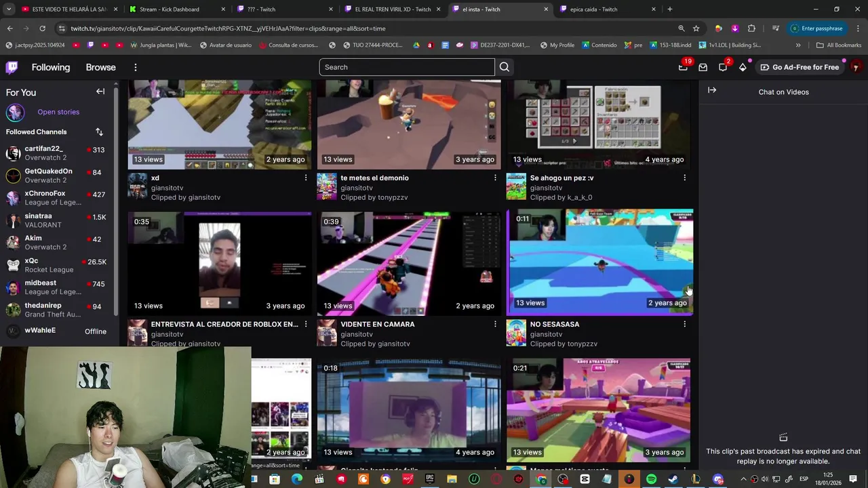This screenshot has width=868, height=488.
Task: Open the Prime loot crown icon
Action: click(683, 67)
